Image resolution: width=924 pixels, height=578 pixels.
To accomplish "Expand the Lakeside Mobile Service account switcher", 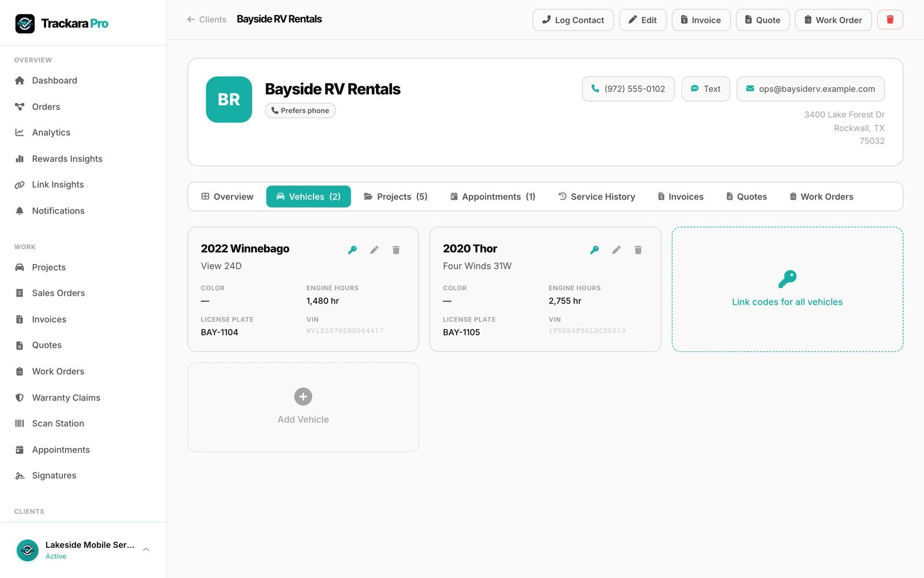I will [83, 550].
